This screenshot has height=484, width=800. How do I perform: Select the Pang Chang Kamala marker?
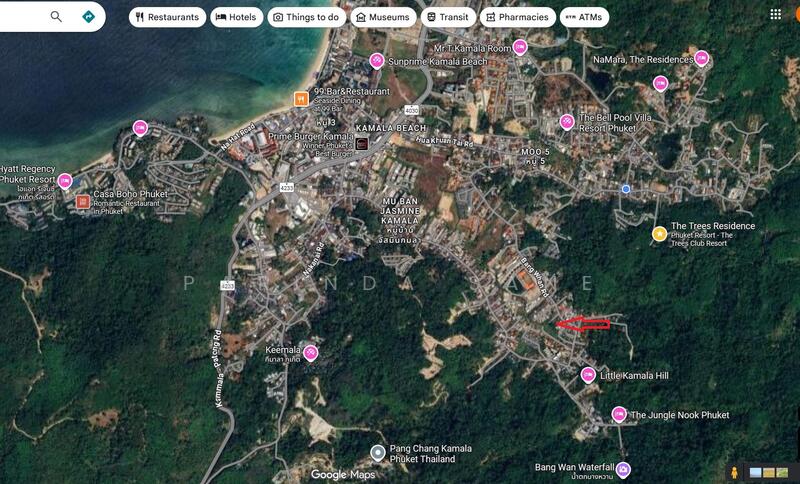pos(378,452)
